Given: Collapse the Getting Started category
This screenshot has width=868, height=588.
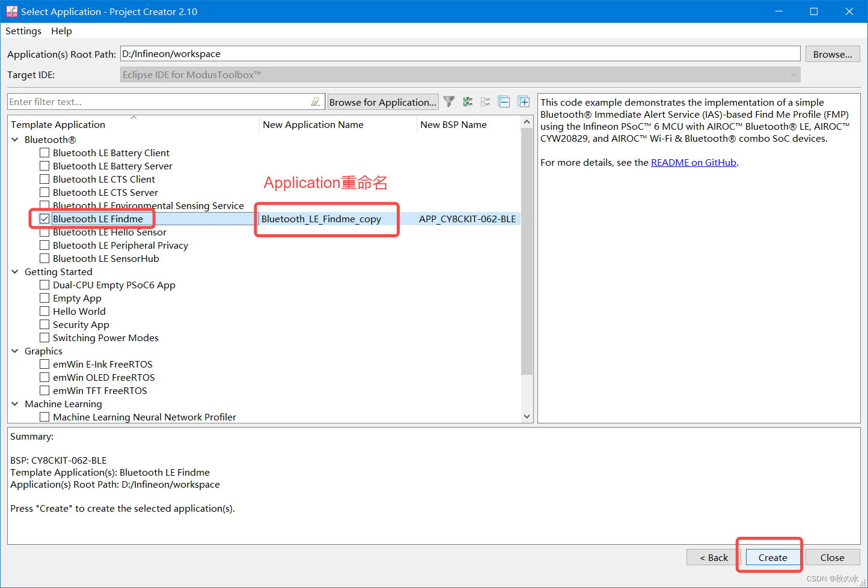Looking at the screenshot, I should (15, 271).
